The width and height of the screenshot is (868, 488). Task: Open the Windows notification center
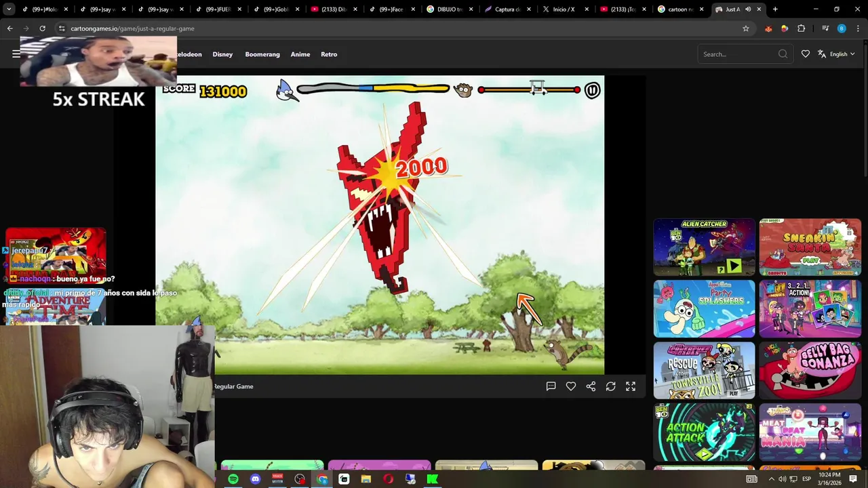coord(853,479)
